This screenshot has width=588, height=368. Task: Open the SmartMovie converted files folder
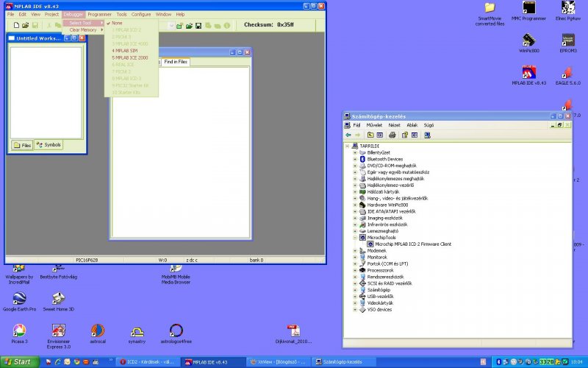490,13
